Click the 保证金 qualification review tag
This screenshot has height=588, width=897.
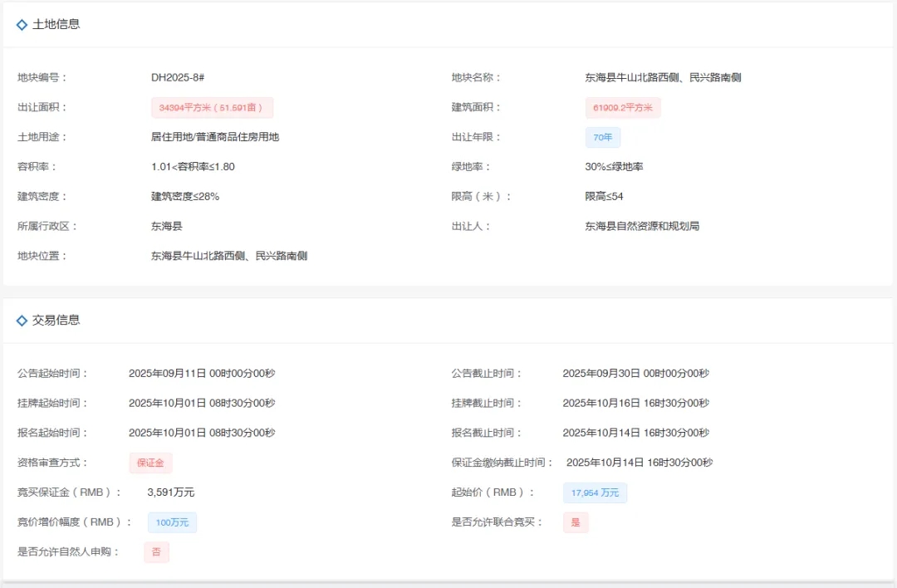click(150, 463)
